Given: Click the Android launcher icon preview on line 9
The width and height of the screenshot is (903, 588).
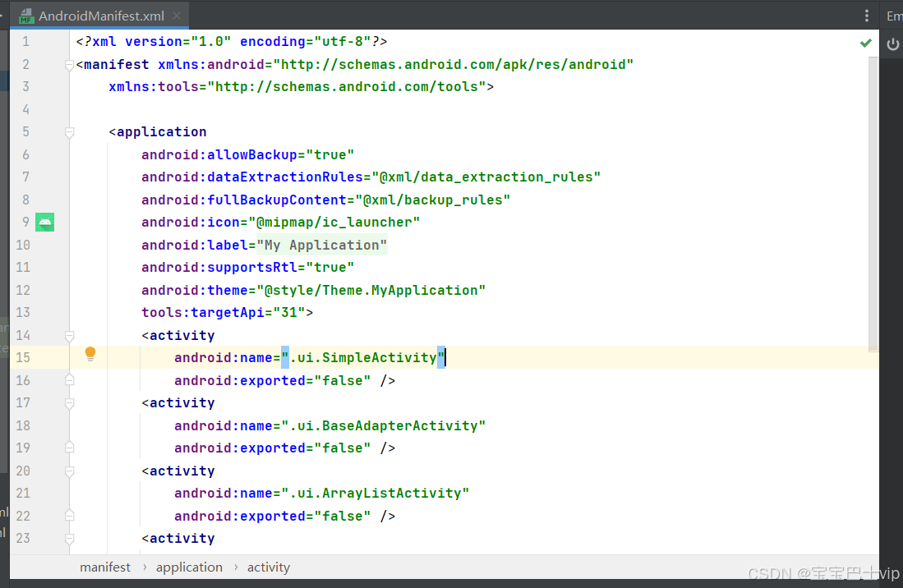Looking at the screenshot, I should click(44, 222).
